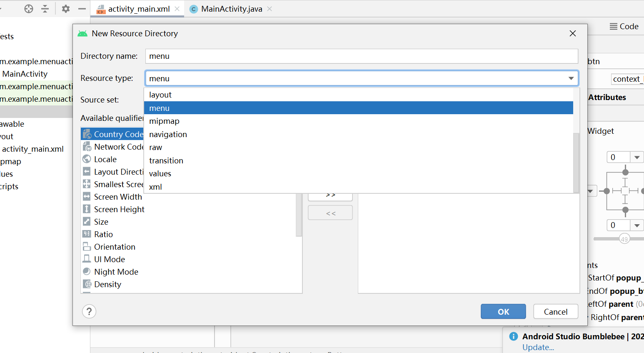Click the locate/crosshair icon in the toolbar
644x353 pixels.
[x=28, y=8]
